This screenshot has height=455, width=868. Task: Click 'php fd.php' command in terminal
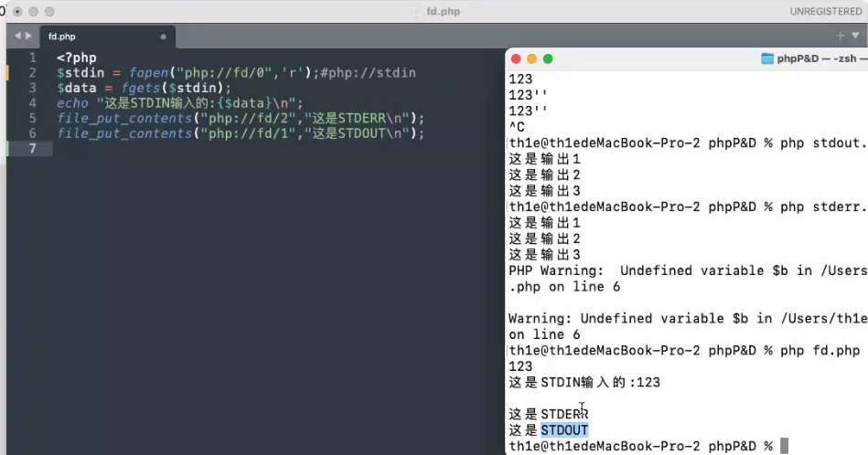tap(820, 351)
